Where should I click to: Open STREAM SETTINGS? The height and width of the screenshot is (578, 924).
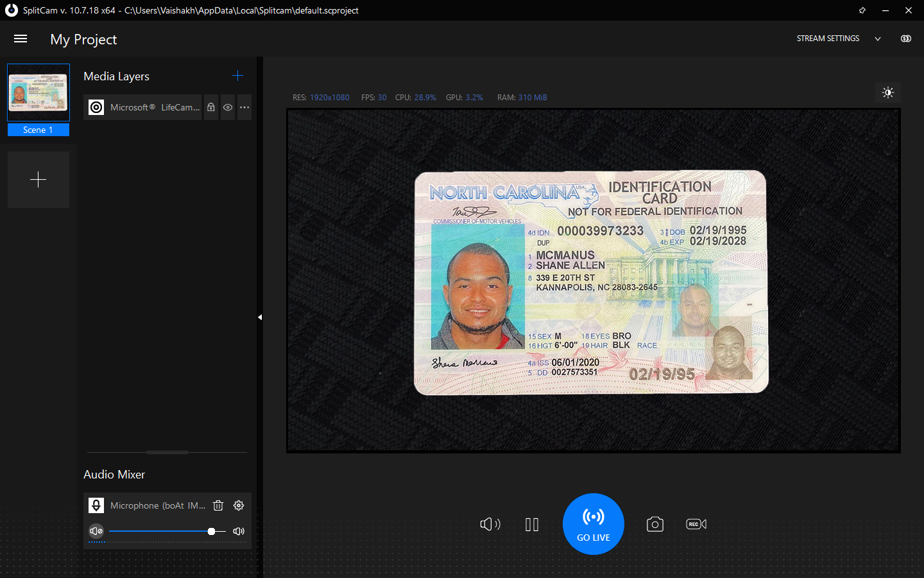pyautogui.click(x=828, y=39)
